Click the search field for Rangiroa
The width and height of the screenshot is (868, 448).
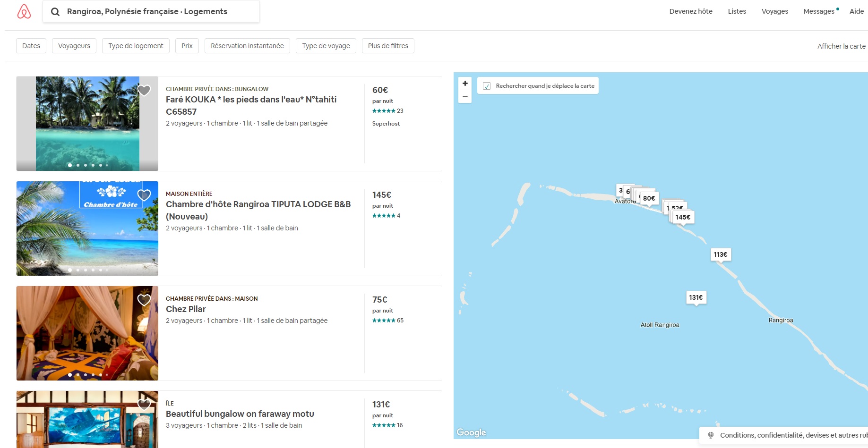pyautogui.click(x=156, y=11)
